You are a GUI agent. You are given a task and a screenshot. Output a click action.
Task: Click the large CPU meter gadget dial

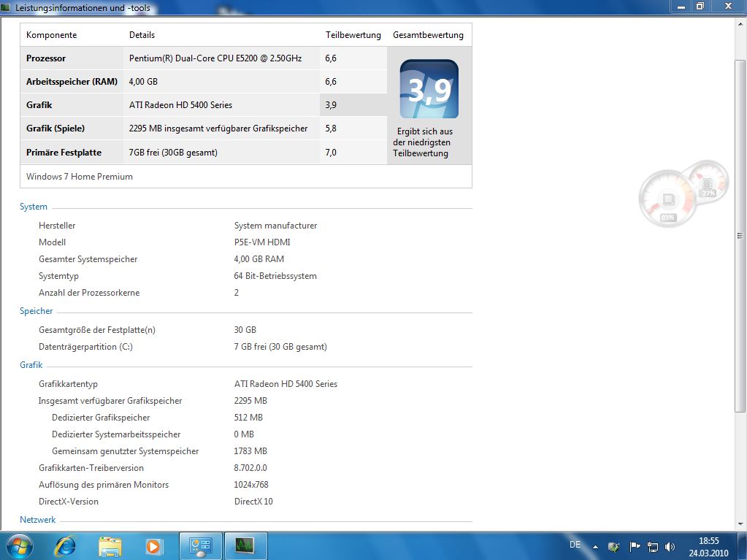pyautogui.click(x=667, y=198)
